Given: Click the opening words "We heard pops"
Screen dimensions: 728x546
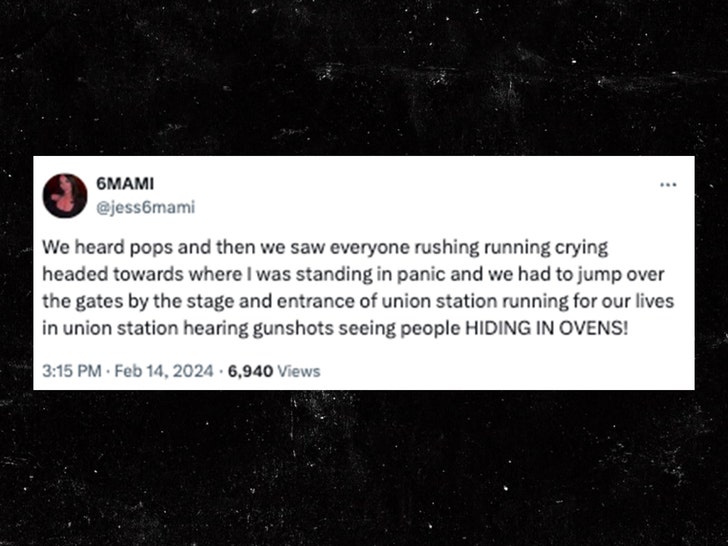Looking at the screenshot, I should pyautogui.click(x=89, y=246).
